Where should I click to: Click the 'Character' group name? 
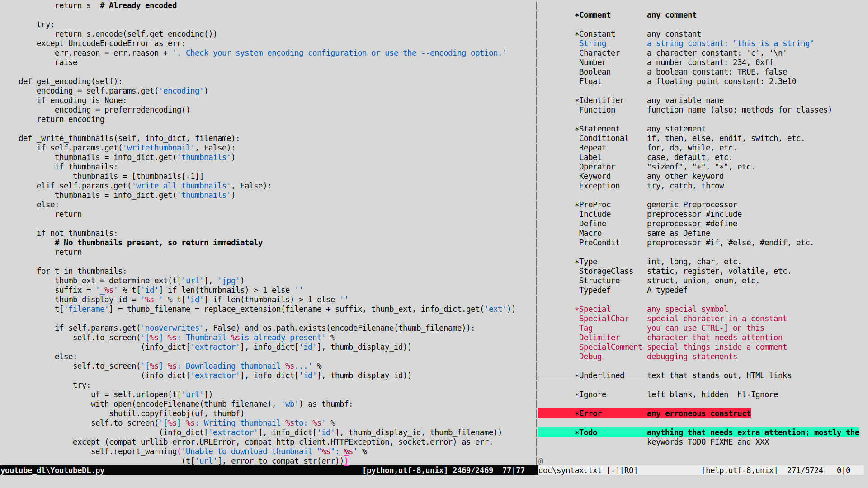tap(599, 53)
